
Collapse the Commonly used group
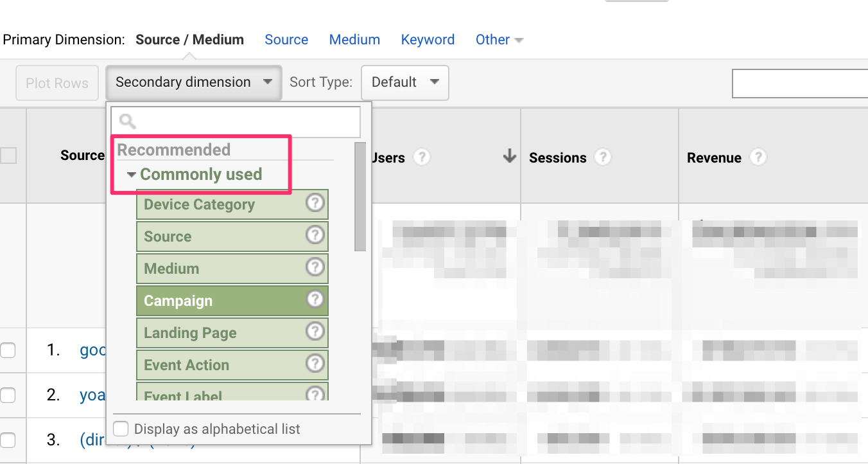pyautogui.click(x=132, y=174)
